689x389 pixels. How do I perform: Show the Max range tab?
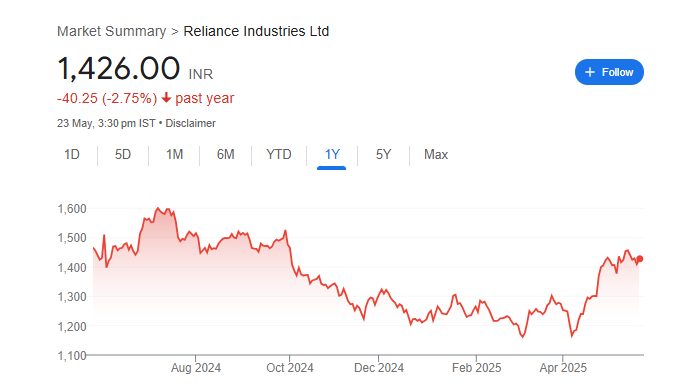coord(436,155)
